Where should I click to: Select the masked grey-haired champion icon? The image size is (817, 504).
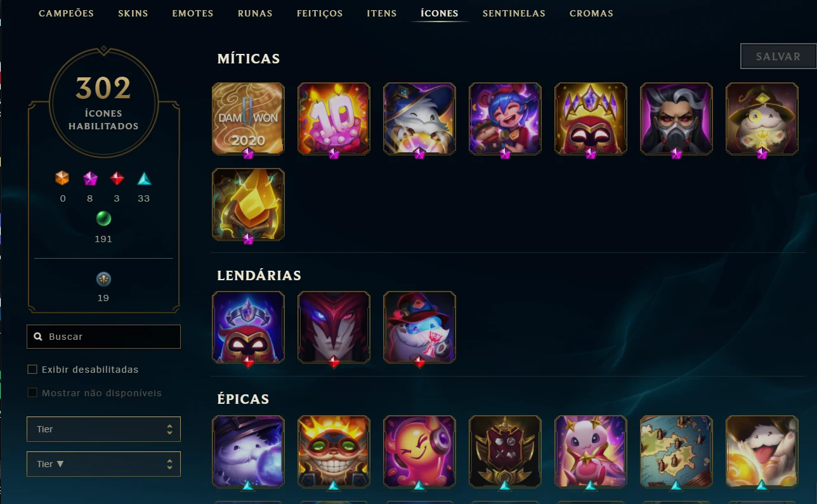pos(676,119)
